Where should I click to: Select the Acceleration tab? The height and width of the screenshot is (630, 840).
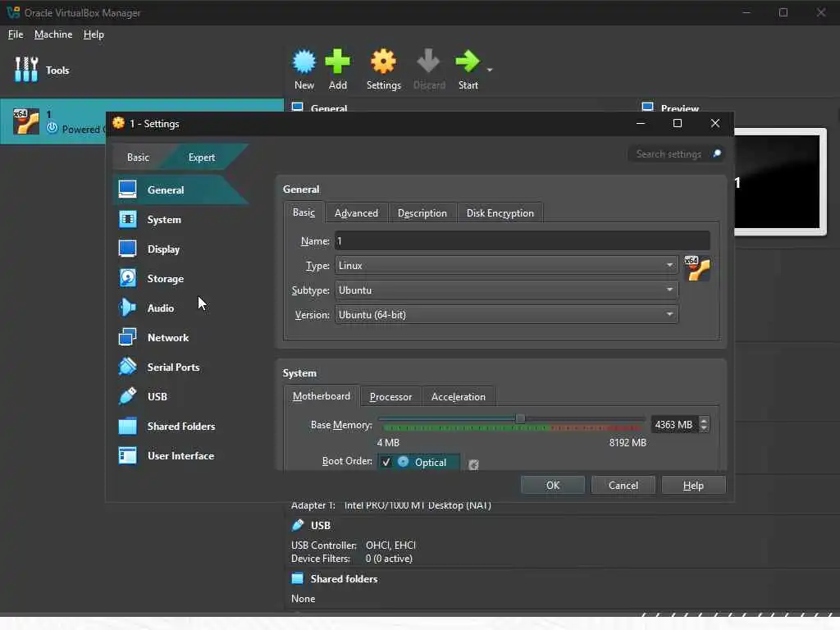click(458, 397)
